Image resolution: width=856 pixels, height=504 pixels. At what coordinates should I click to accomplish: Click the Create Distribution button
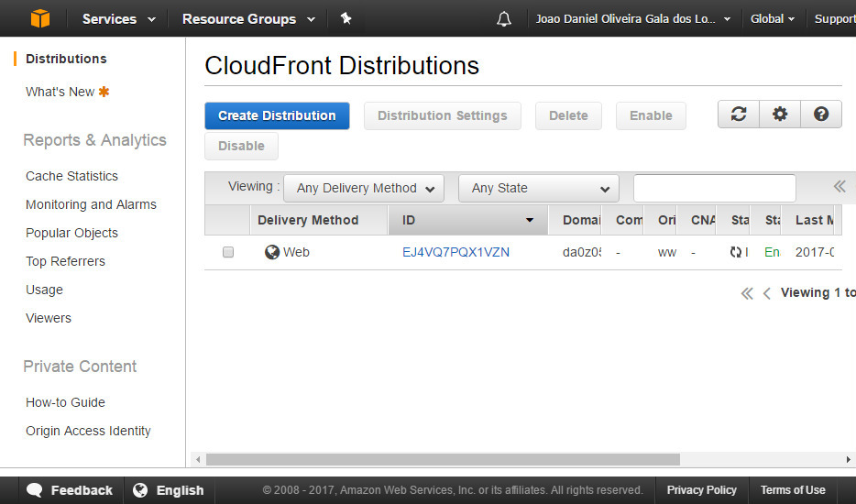pyautogui.click(x=277, y=115)
